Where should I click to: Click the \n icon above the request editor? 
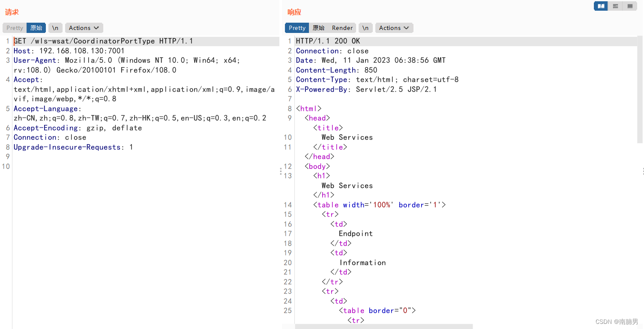tap(55, 27)
